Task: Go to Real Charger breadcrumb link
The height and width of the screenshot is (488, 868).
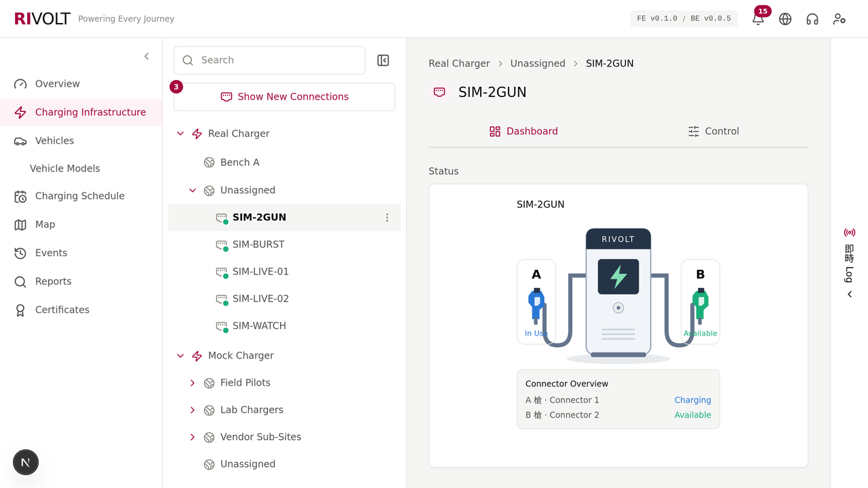Action: point(459,63)
